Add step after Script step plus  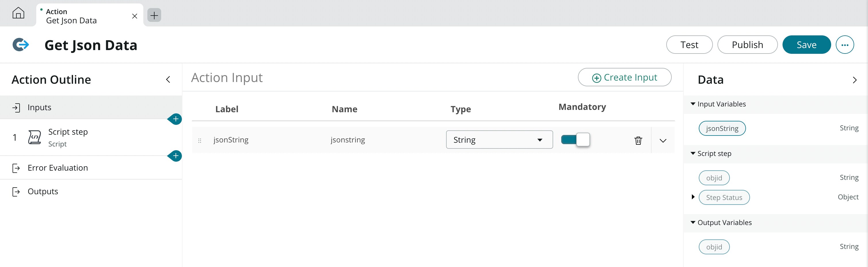pyautogui.click(x=175, y=156)
